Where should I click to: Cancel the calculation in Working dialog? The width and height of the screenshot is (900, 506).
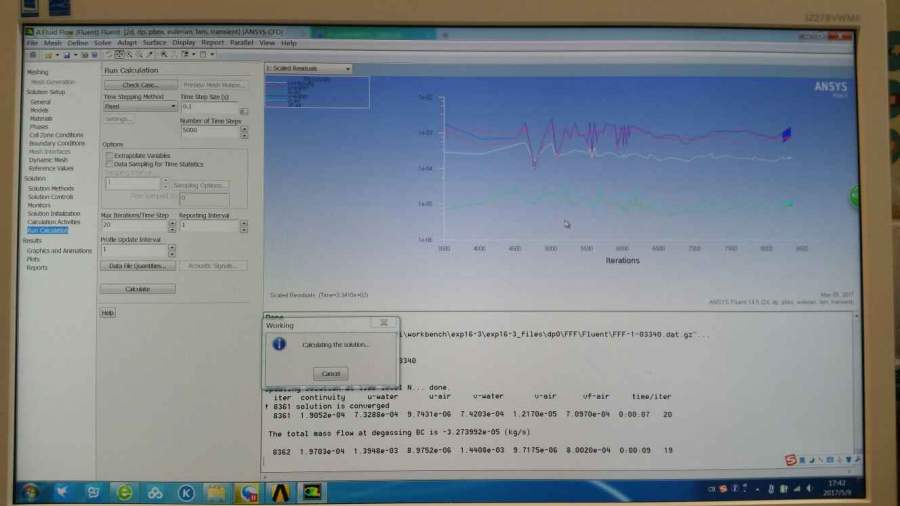tap(331, 373)
